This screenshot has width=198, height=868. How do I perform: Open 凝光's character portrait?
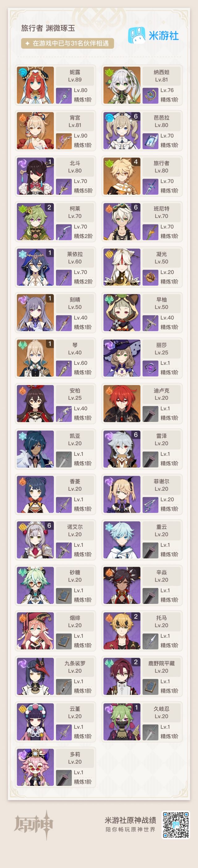pyautogui.click(x=122, y=267)
